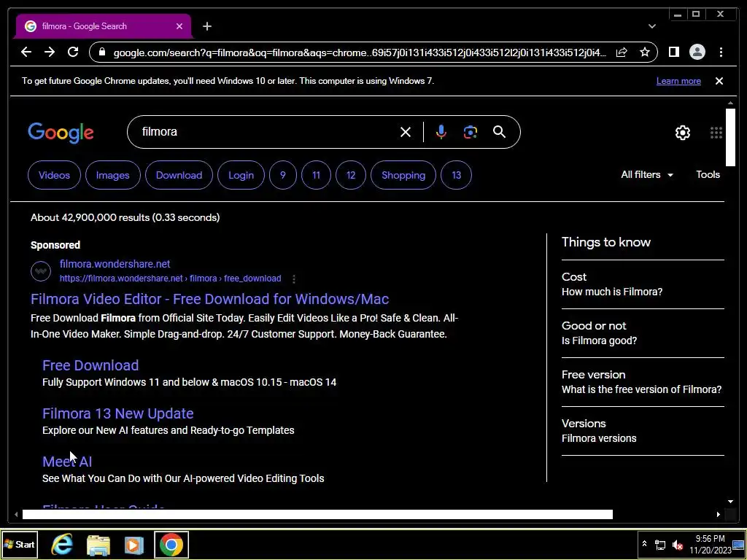Click the Google logo

pos(61,133)
